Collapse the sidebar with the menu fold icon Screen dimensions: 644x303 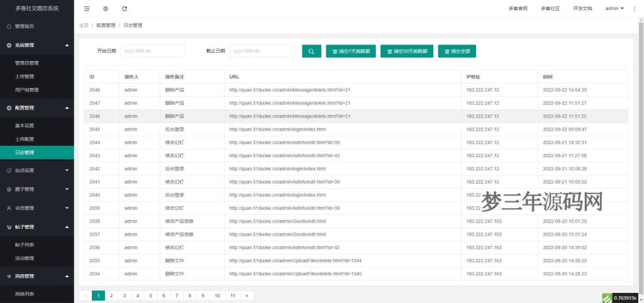pos(87,9)
